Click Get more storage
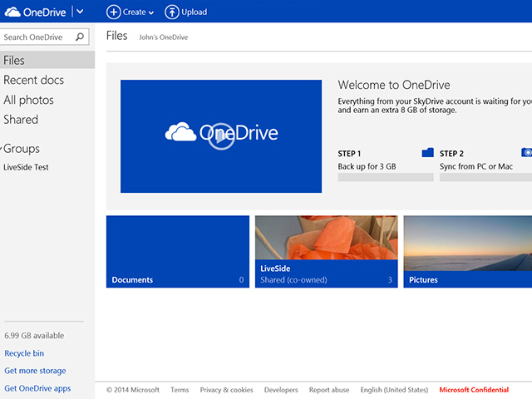The width and height of the screenshot is (532, 399). pyautogui.click(x=35, y=371)
